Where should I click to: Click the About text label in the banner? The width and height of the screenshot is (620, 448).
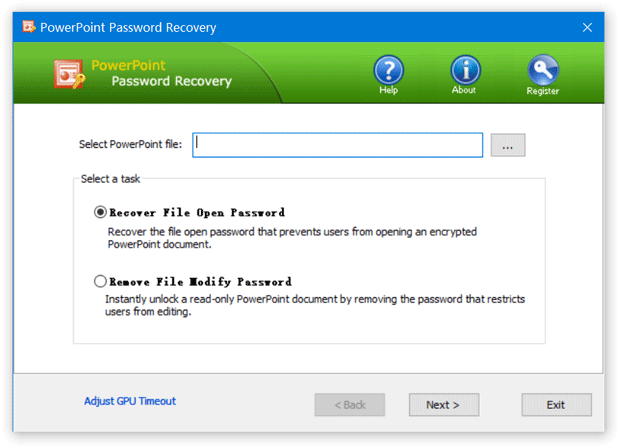pos(464,91)
